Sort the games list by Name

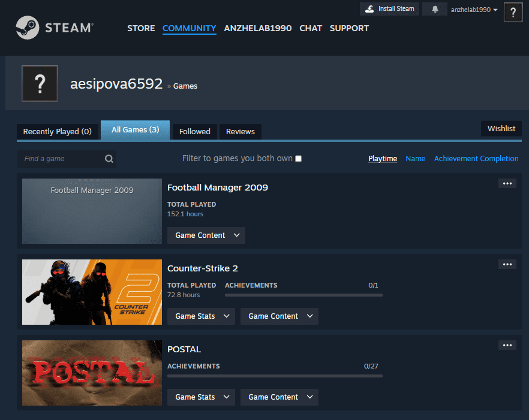416,158
